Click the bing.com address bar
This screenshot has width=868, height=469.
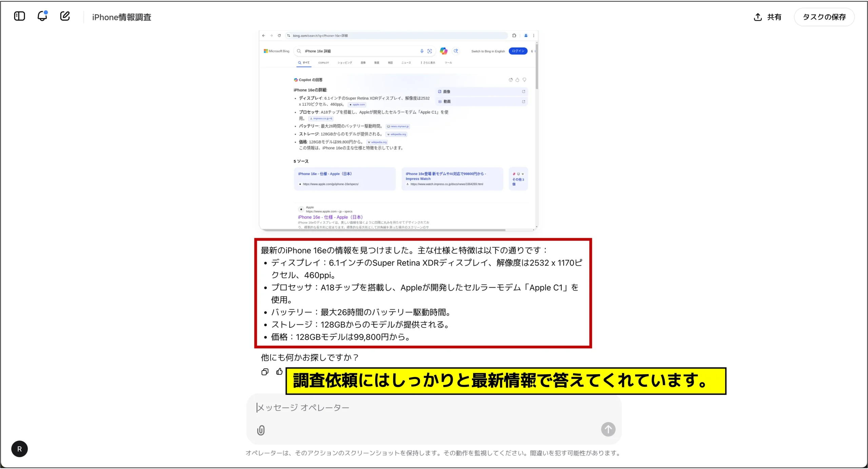397,36
